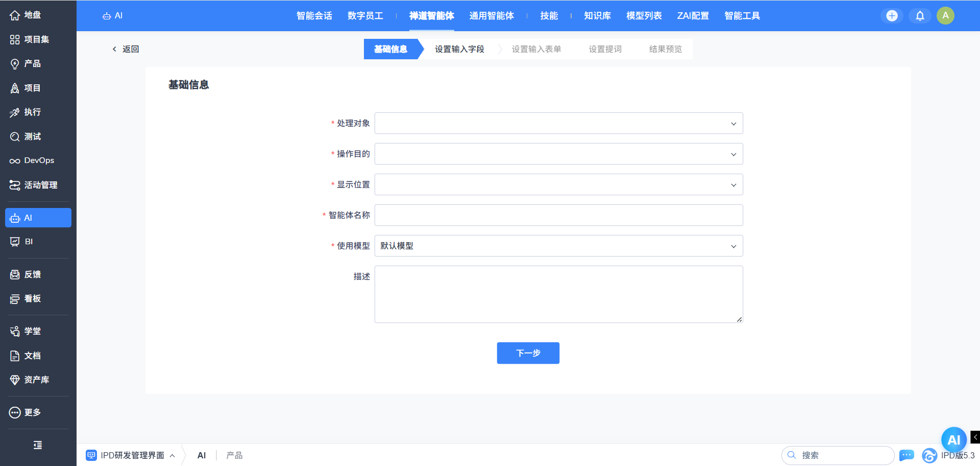Open the 处理对象 dropdown
Viewport: 980px width, 466px height.
click(x=558, y=123)
